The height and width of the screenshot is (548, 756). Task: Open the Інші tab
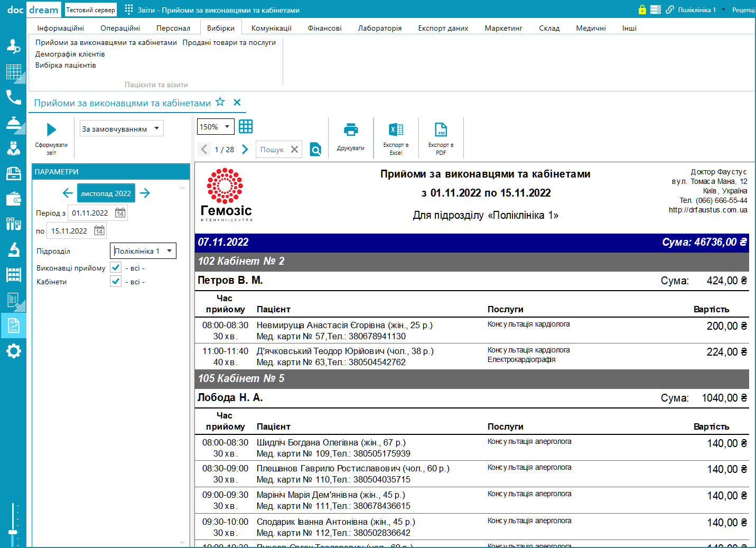click(x=629, y=28)
